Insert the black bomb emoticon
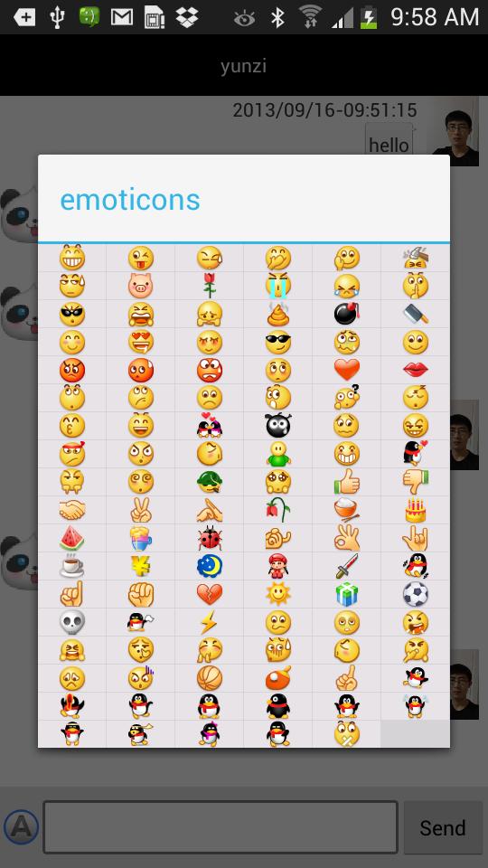The width and height of the screenshot is (488, 868). (346, 314)
